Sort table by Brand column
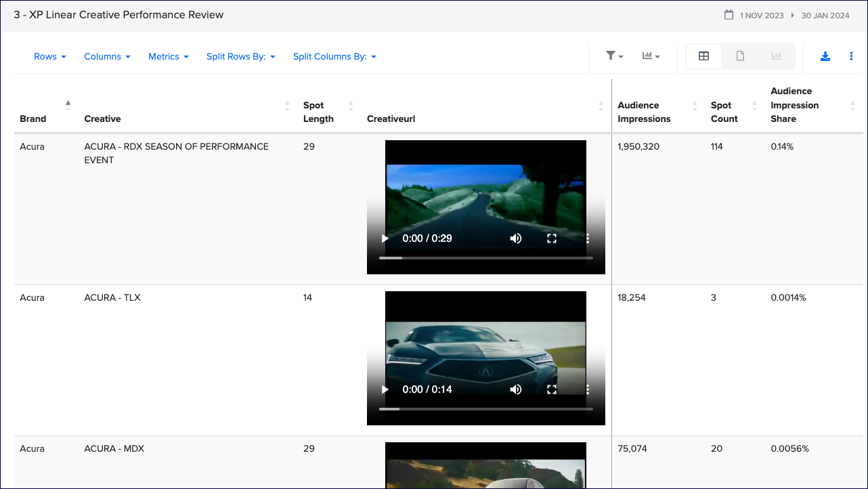The width and height of the screenshot is (868, 489). [33, 119]
